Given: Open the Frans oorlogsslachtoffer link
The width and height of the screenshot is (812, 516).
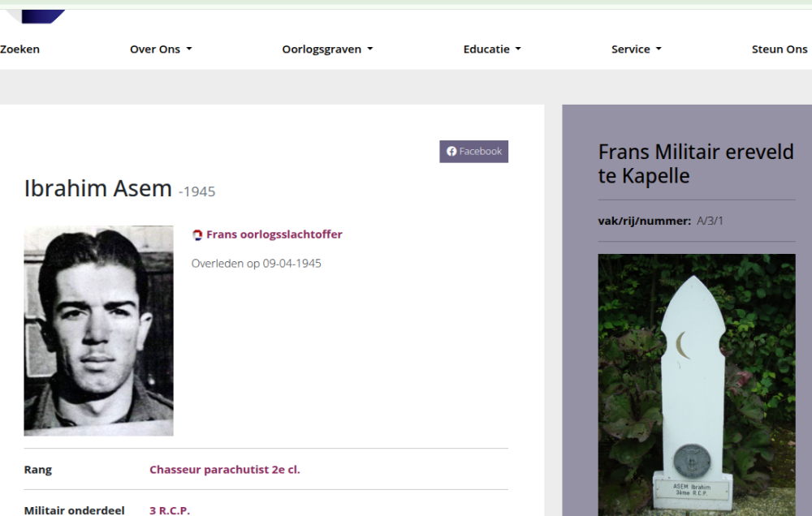Looking at the screenshot, I should click(x=274, y=234).
